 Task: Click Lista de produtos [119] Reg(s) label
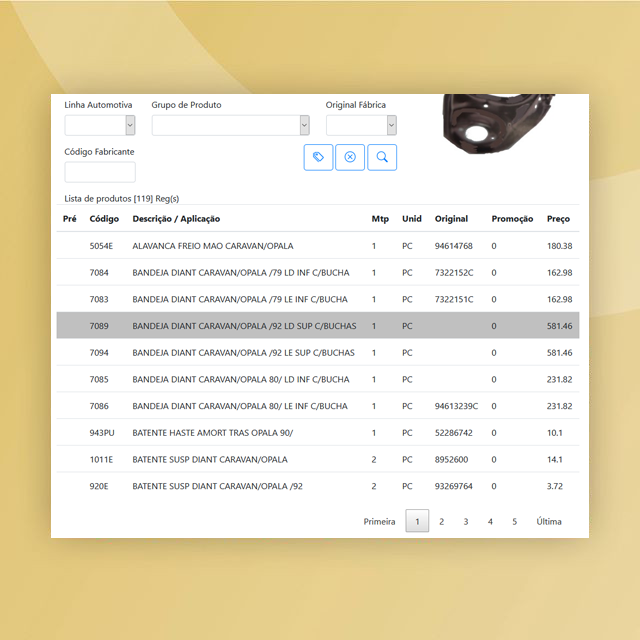[x=122, y=199]
